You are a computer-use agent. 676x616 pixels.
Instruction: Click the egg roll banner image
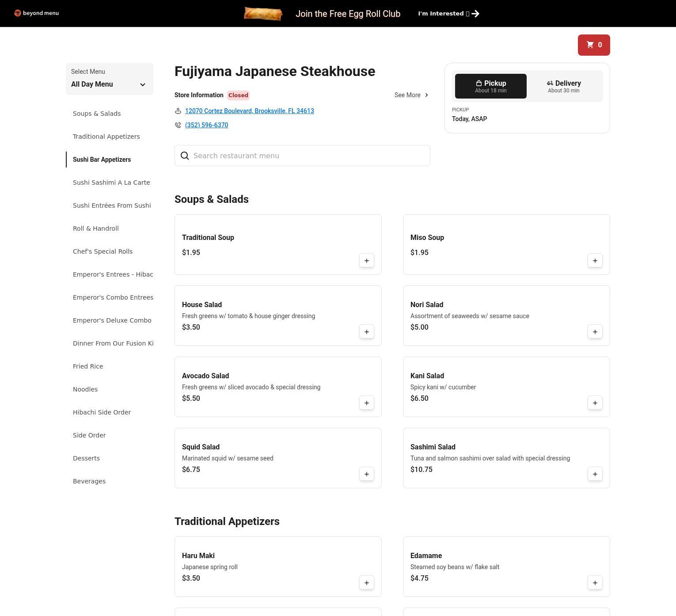[263, 14]
